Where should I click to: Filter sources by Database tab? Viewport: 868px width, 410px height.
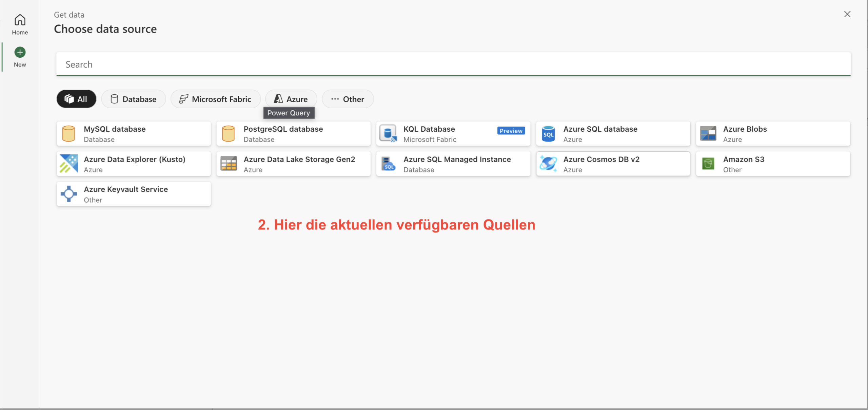coord(134,99)
